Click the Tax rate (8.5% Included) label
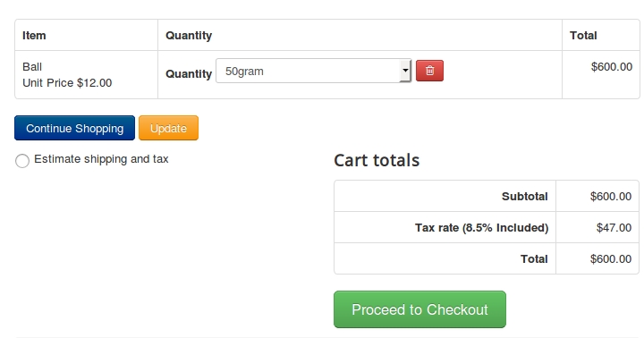 (x=481, y=227)
